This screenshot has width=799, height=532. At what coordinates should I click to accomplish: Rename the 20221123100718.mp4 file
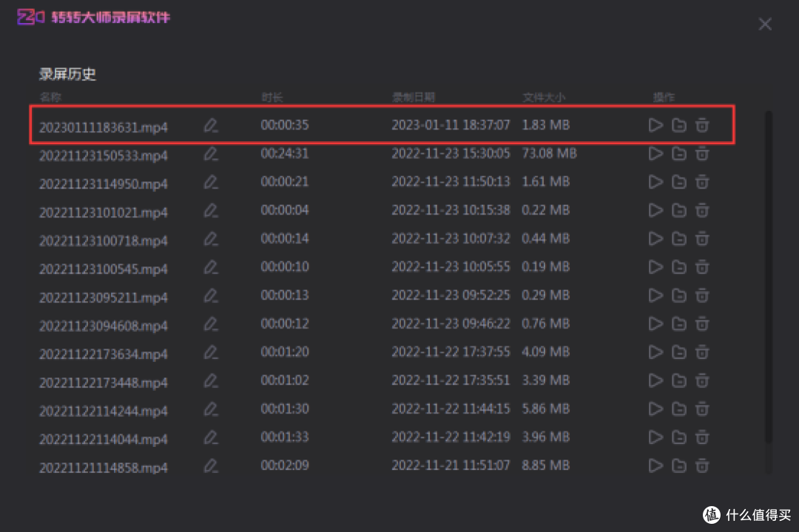tap(211, 239)
